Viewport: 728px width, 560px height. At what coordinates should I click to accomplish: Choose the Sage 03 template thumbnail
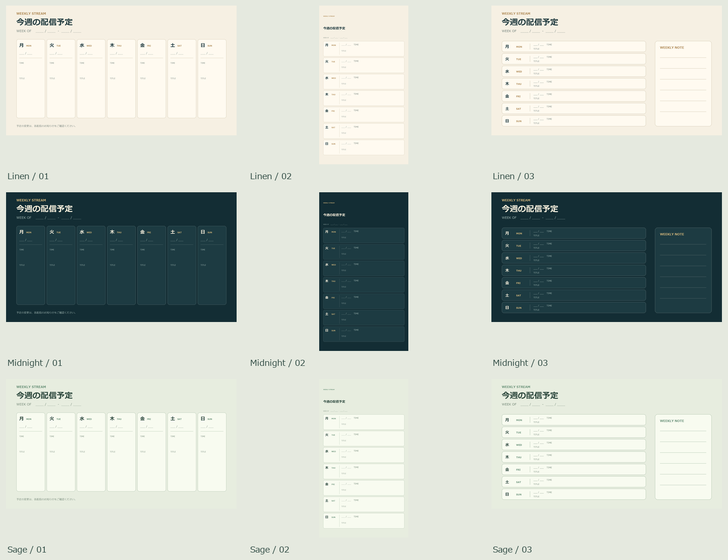tap(607, 444)
